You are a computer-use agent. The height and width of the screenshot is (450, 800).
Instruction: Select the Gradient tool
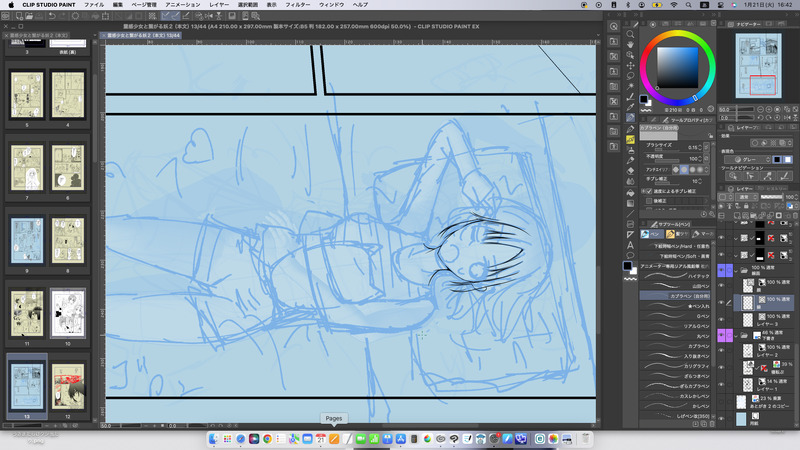click(x=630, y=203)
